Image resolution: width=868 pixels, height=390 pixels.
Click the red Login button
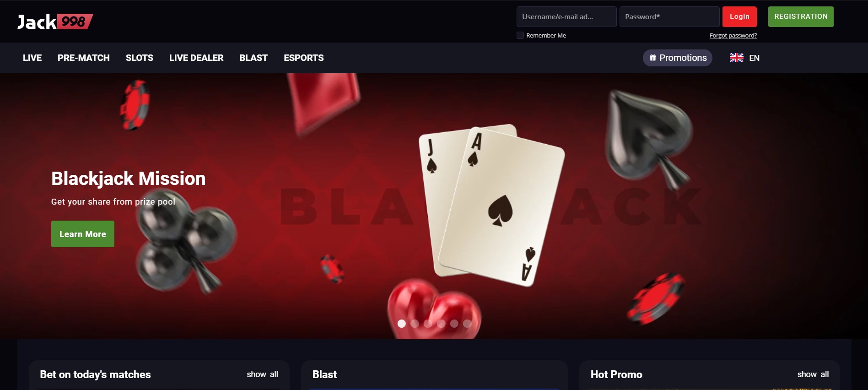click(739, 16)
